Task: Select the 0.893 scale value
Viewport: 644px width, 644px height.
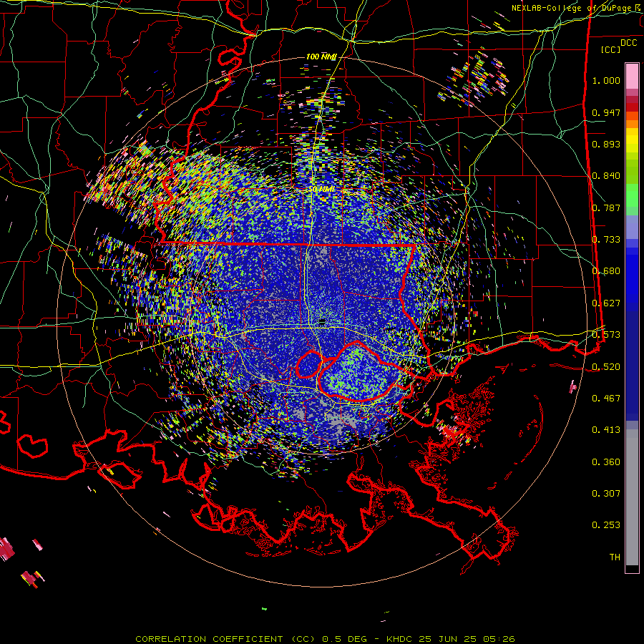Action: [x=606, y=144]
